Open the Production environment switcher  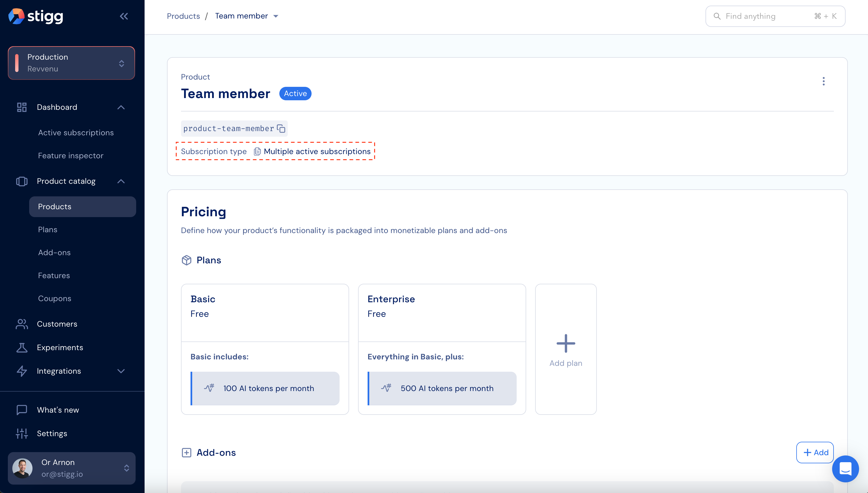[x=71, y=63]
